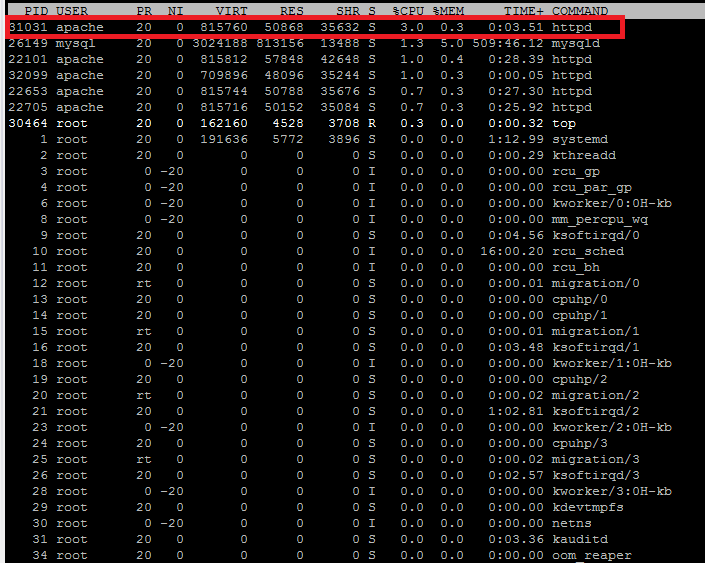The height and width of the screenshot is (563, 705).
Task: Click the oom_reaper command name
Action: [x=592, y=555]
